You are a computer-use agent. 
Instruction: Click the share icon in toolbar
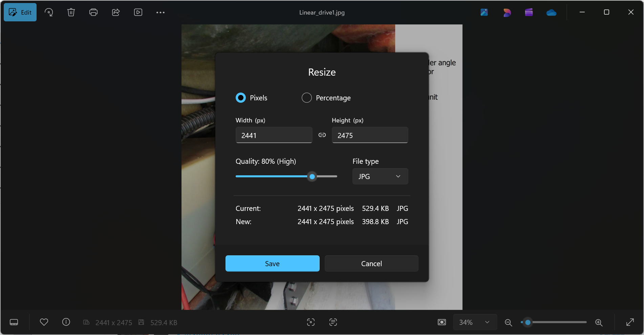(x=116, y=12)
